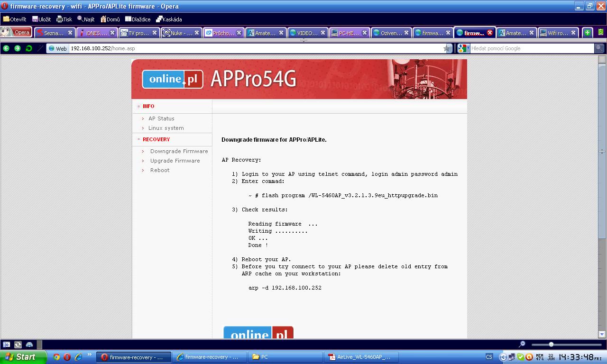Screen dimensions: 607x364
Task: Toggle the Opera panel button in status bar
Action: [x=6, y=345]
